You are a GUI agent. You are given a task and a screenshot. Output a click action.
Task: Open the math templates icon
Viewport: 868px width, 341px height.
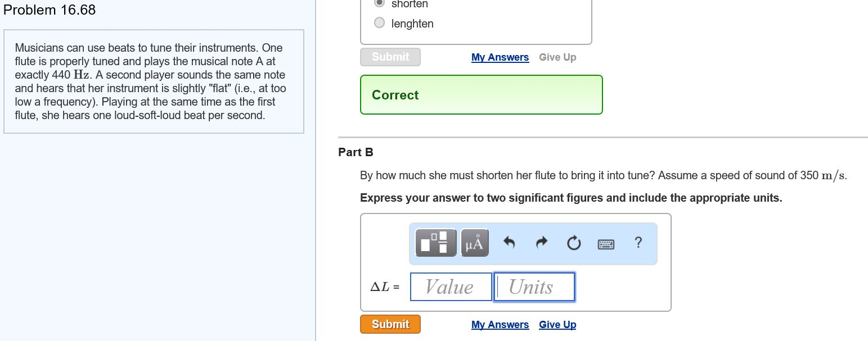435,243
